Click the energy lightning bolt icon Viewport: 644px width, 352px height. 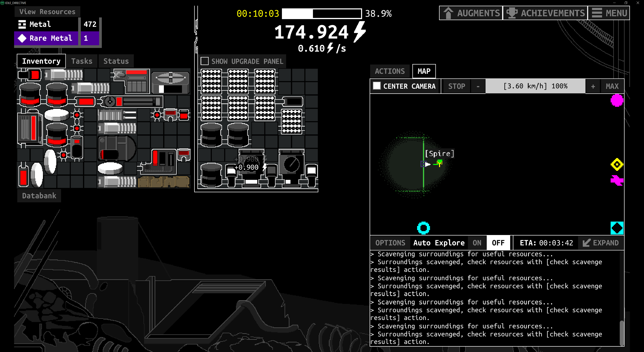[x=360, y=32]
